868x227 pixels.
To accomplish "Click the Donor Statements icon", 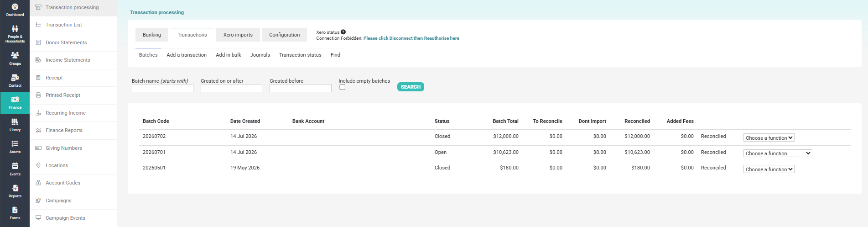I will click(x=38, y=42).
